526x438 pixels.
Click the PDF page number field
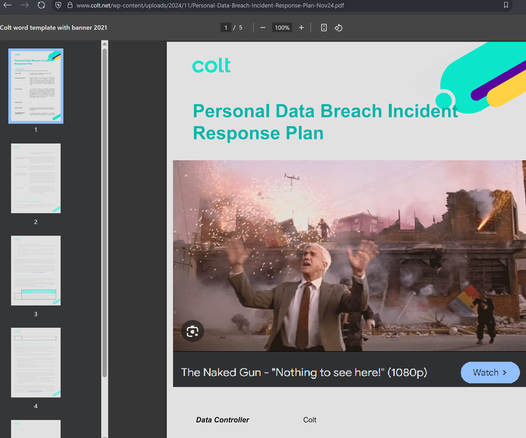tap(226, 28)
